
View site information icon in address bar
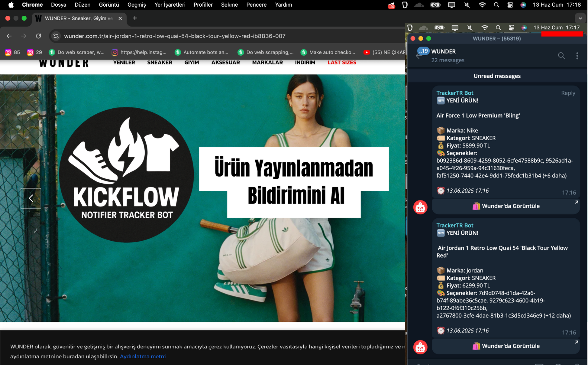(x=56, y=36)
